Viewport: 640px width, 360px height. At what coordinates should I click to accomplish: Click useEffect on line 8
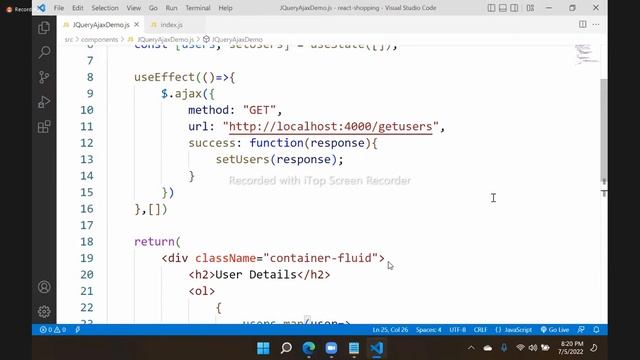[x=164, y=77]
